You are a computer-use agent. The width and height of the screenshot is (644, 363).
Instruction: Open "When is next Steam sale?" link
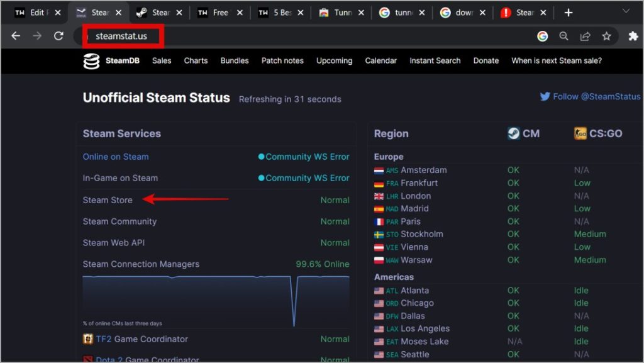tap(557, 61)
